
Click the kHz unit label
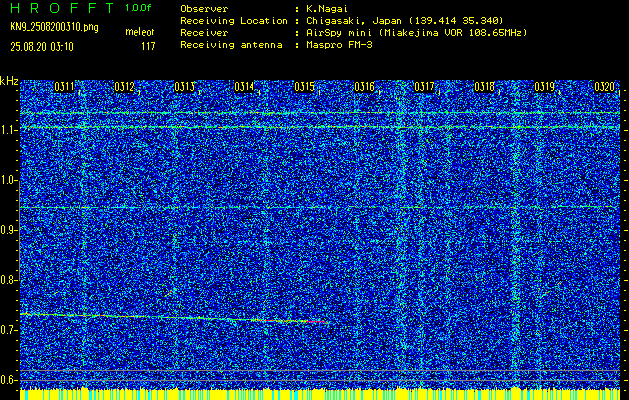(9, 81)
